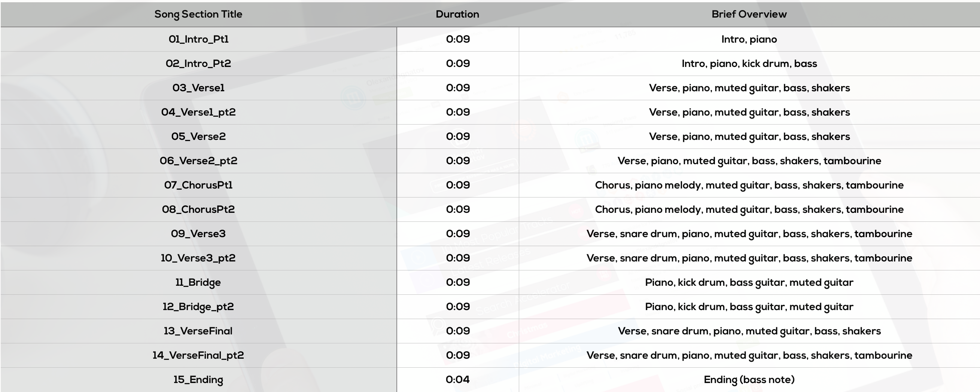This screenshot has width=980, height=392.
Task: Select the "04_Verse1_pt2" title cell
Action: 198,112
